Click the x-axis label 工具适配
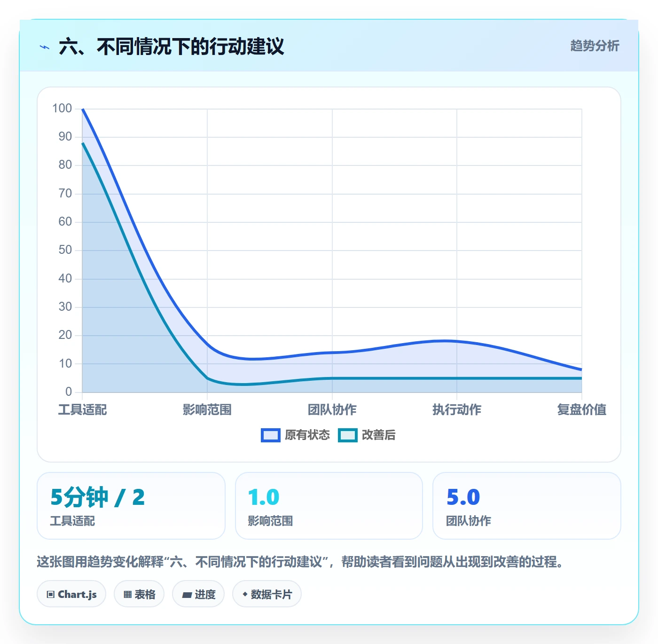This screenshot has height=644, width=658. click(82, 409)
